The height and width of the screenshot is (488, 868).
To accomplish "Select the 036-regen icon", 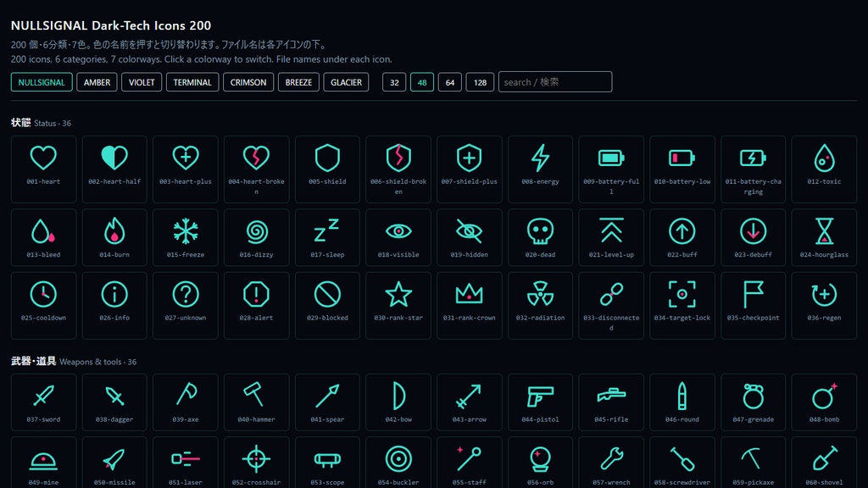I will coord(824,294).
